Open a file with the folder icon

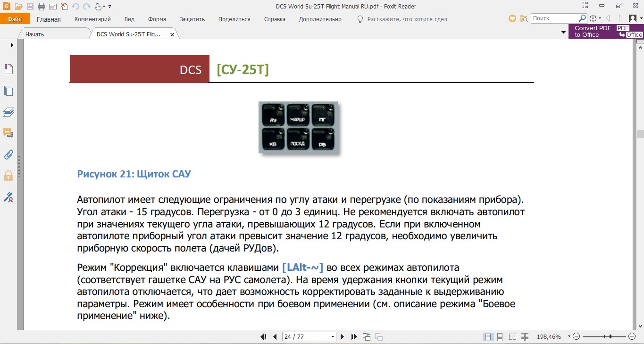coord(18,7)
